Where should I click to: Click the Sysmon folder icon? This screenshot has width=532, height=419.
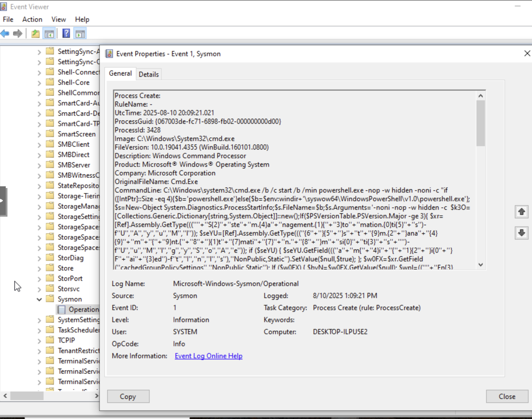[50, 299]
